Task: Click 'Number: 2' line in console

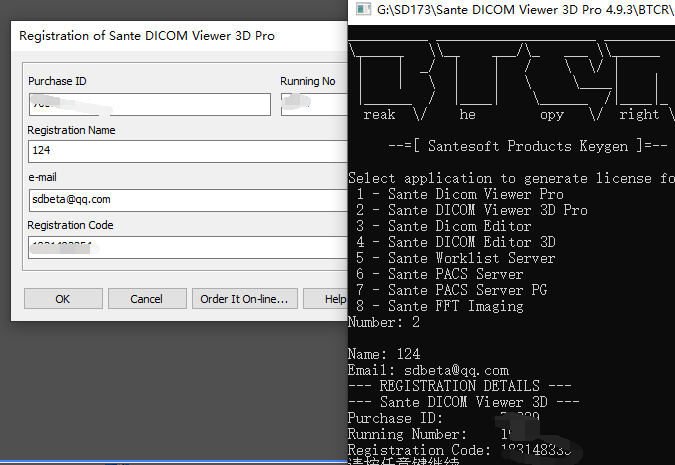Action: tap(384, 322)
